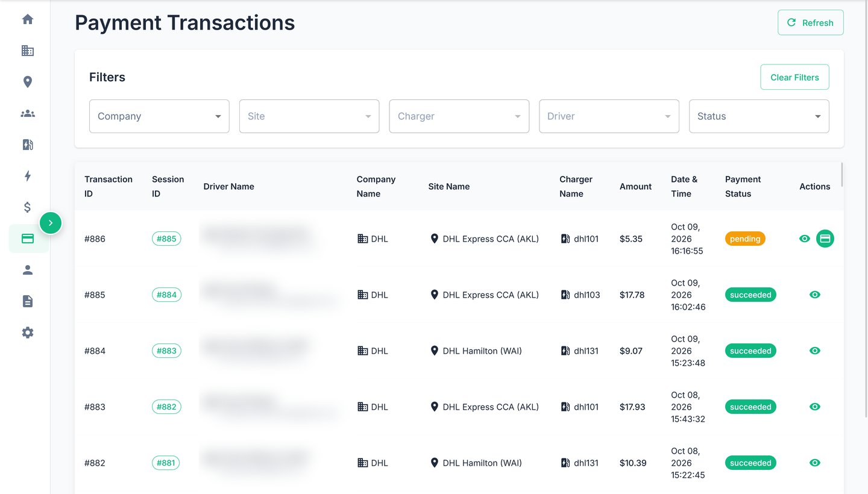Open the EV charger station icon in sidebar
This screenshot has width=868, height=494.
click(x=27, y=145)
